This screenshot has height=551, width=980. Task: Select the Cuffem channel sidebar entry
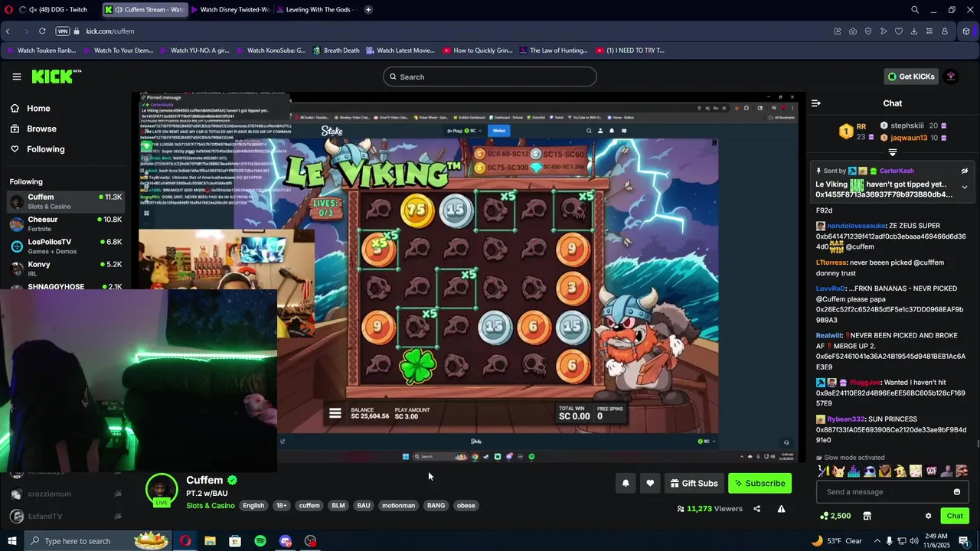pyautogui.click(x=65, y=202)
